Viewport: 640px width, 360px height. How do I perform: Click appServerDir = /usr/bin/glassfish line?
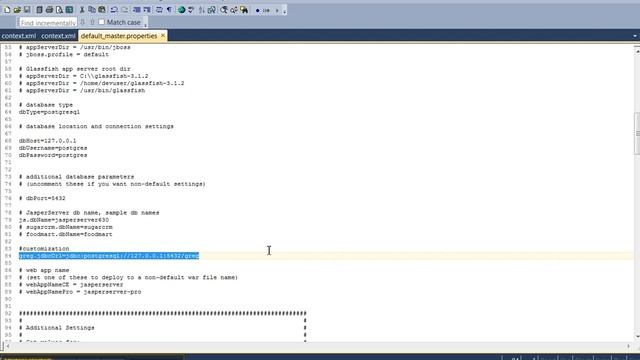point(82,90)
